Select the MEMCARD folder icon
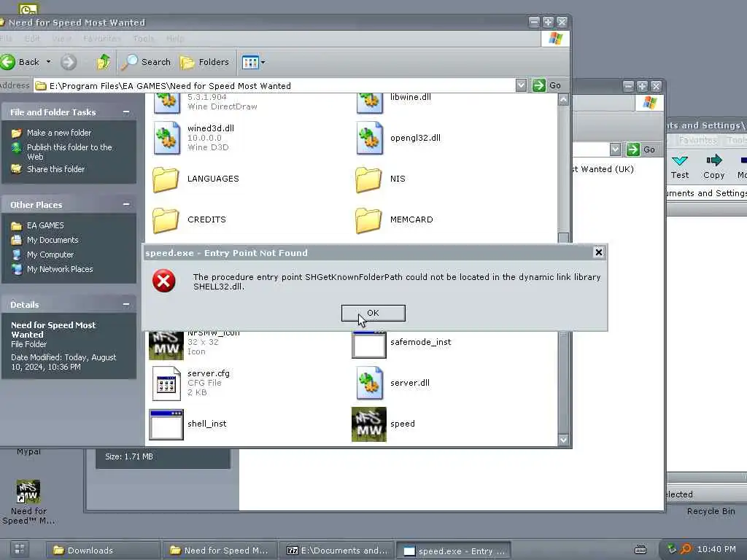This screenshot has width=747, height=560. coord(368,220)
